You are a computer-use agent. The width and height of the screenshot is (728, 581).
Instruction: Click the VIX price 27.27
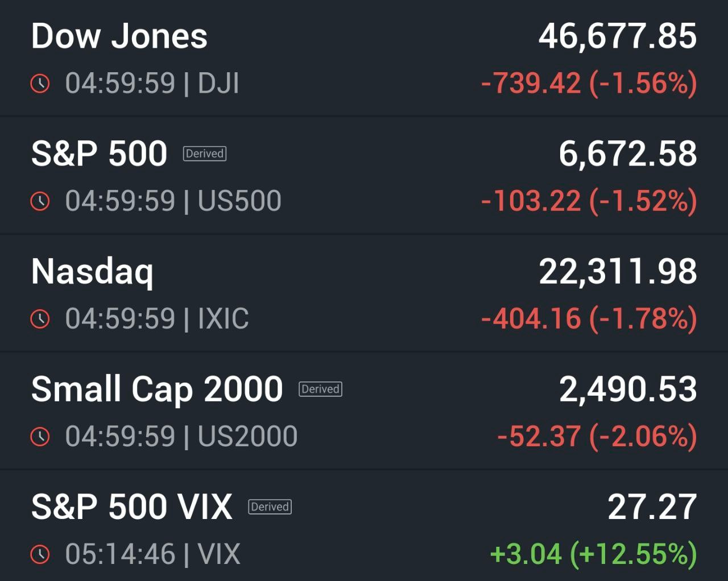point(652,507)
